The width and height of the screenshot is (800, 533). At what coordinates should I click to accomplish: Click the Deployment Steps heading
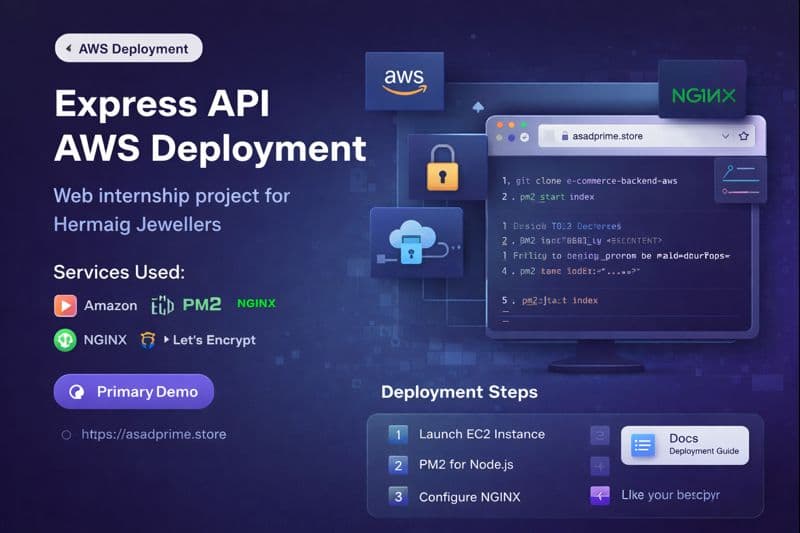[x=459, y=392]
